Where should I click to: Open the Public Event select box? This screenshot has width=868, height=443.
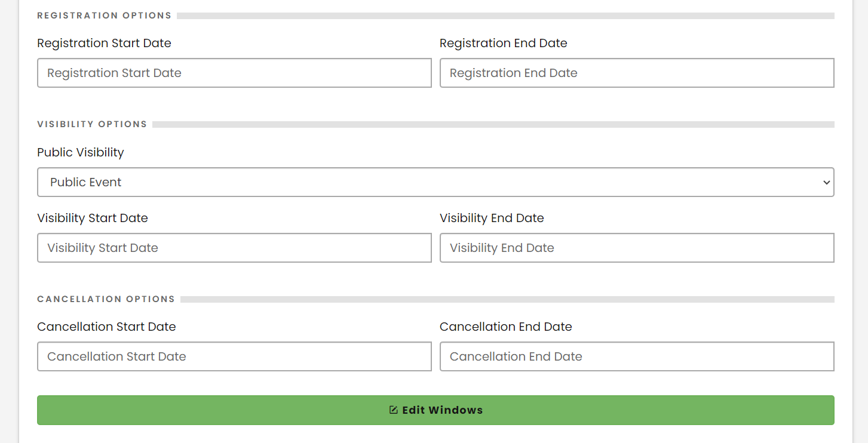(x=418, y=182)
